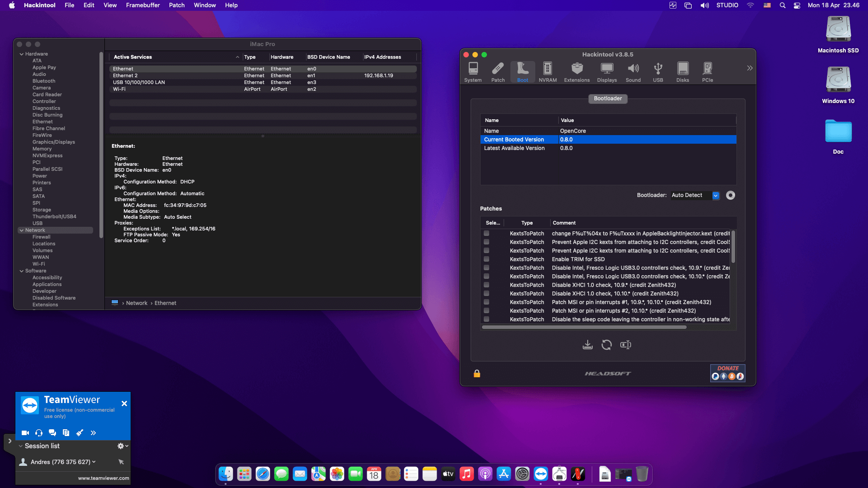Screen dimensions: 868x488
Task: Toggle the Disable XHCI 1.0 check 10.10 patch
Action: coord(486,294)
